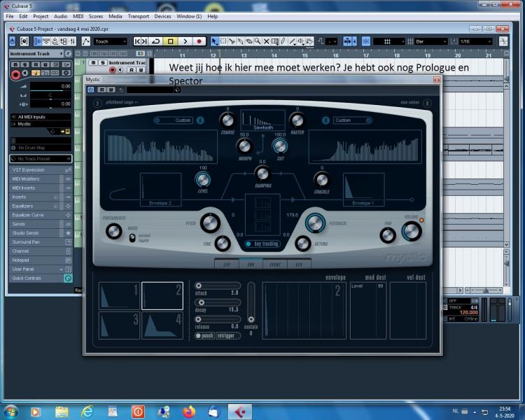
Task: Select the Erase tool
Action: tap(249, 41)
